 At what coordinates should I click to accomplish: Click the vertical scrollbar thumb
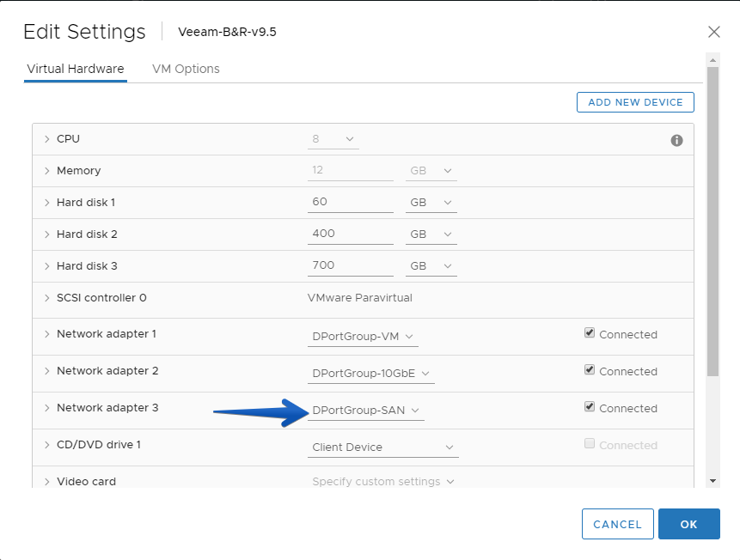pyautogui.click(x=712, y=222)
